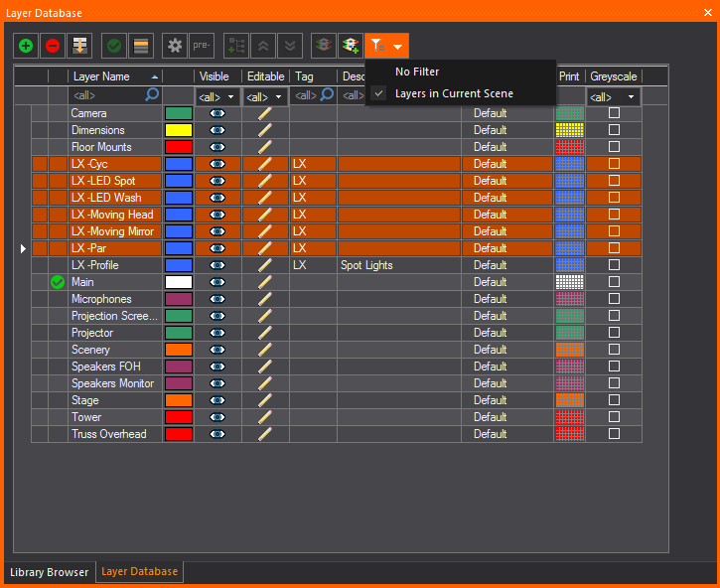Hide the Scenery layer via eye icon
Screen dimensions: 720x588
(217, 350)
